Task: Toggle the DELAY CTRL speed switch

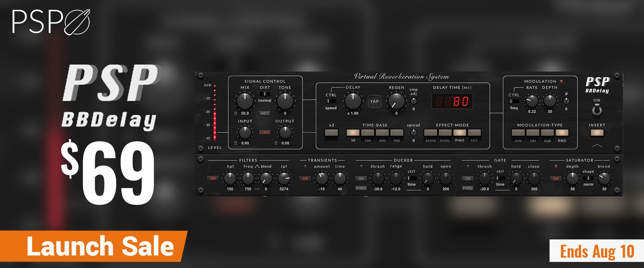Action: tap(331, 101)
